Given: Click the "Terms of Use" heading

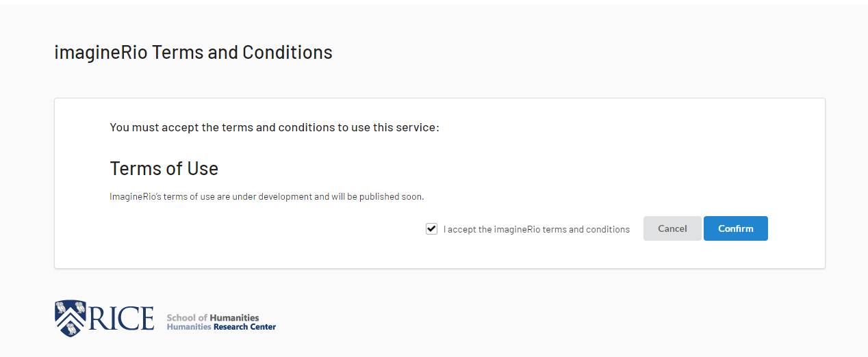Looking at the screenshot, I should point(164,168).
